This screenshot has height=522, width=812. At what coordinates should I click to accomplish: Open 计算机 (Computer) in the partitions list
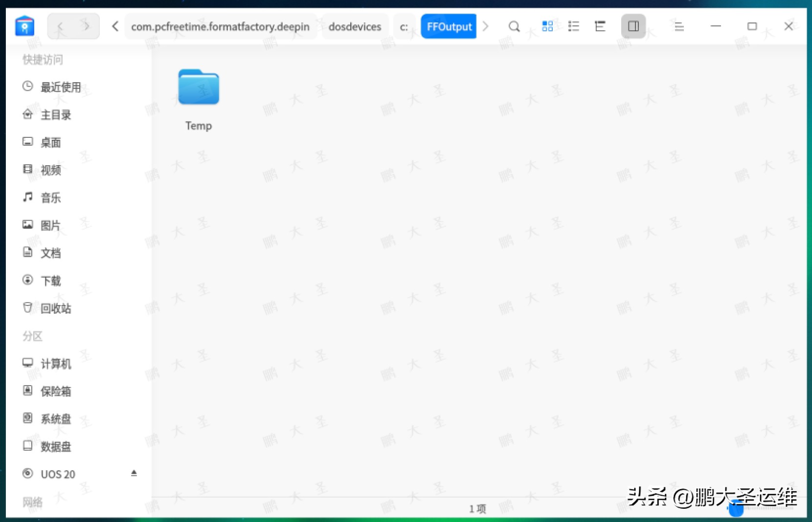point(56,364)
